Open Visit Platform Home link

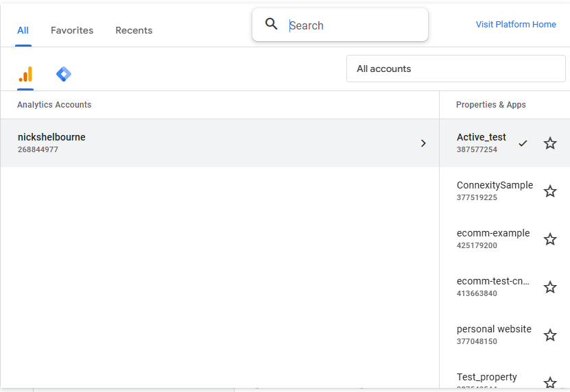pyautogui.click(x=516, y=25)
